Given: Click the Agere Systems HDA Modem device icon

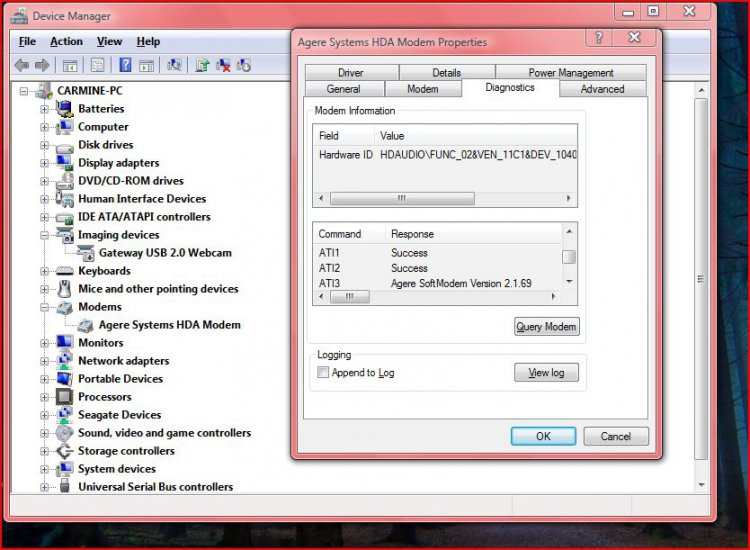Looking at the screenshot, I should (86, 325).
